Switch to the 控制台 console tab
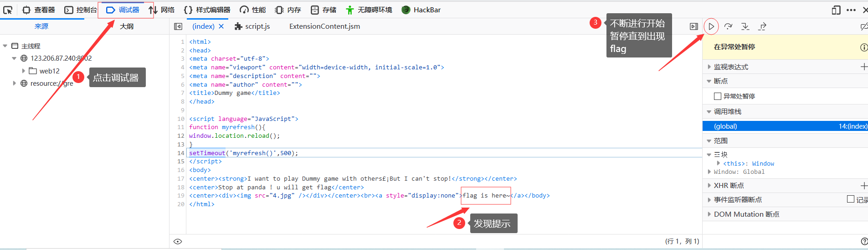Image resolution: width=868 pixels, height=250 pixels. (81, 10)
